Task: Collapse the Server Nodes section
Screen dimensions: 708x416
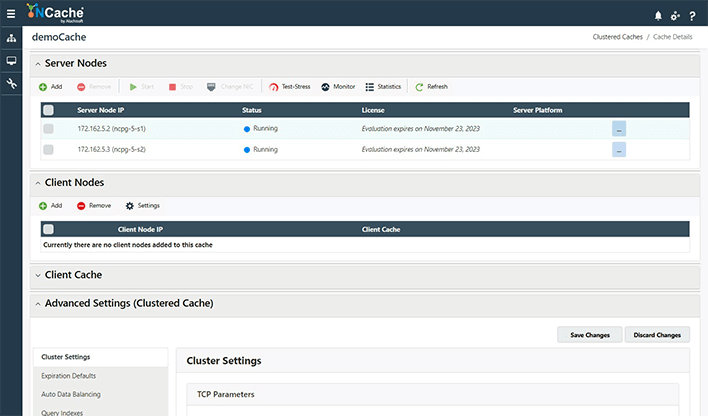Action: tap(38, 64)
